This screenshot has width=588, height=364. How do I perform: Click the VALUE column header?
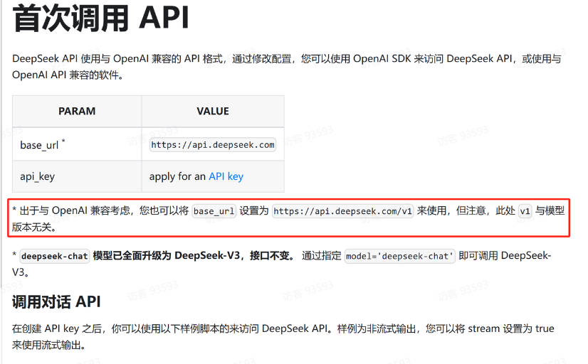213,111
